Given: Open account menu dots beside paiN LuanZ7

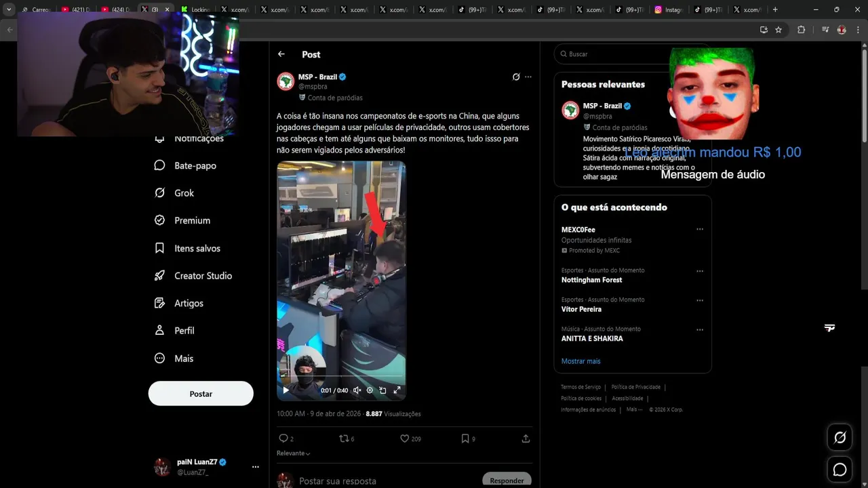Looking at the screenshot, I should pos(256,467).
